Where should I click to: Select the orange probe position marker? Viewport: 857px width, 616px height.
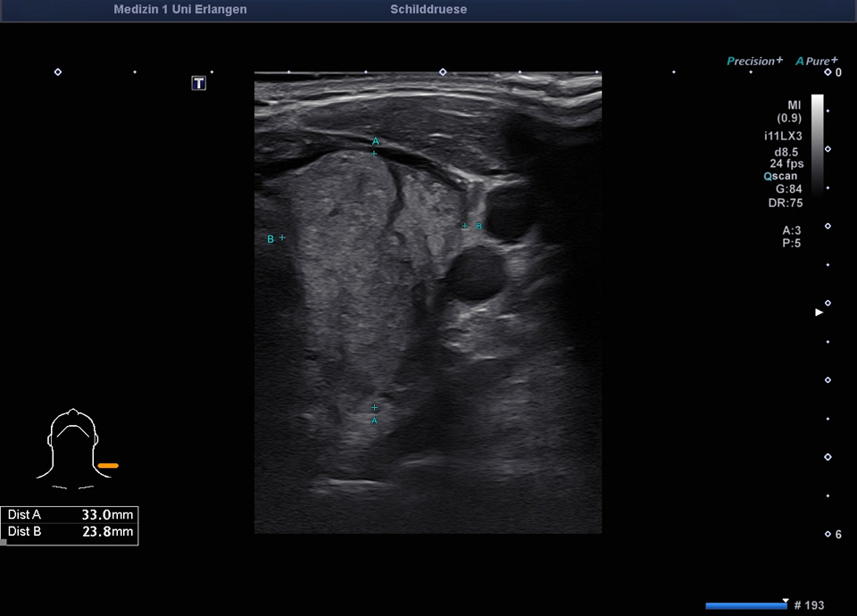108,465
